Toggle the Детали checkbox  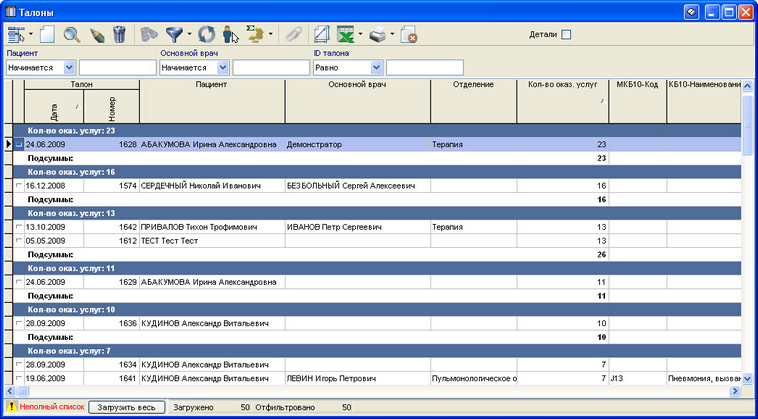tap(566, 35)
